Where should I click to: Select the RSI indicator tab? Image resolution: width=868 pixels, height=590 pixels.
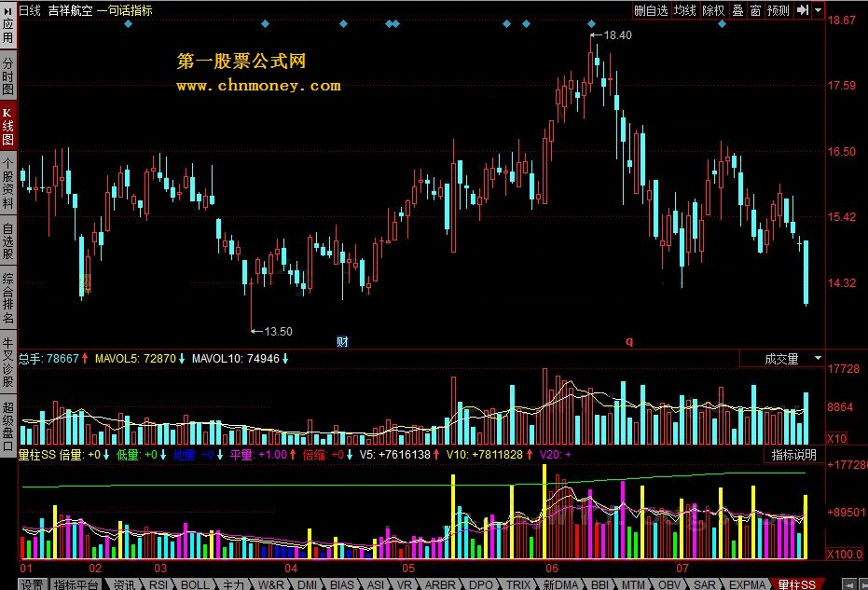pyautogui.click(x=158, y=584)
